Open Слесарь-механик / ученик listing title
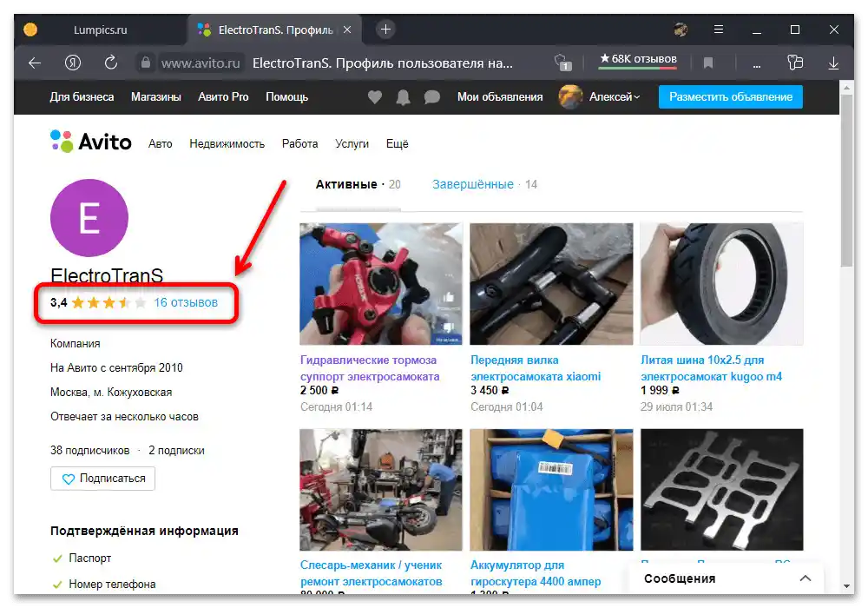 point(372,573)
